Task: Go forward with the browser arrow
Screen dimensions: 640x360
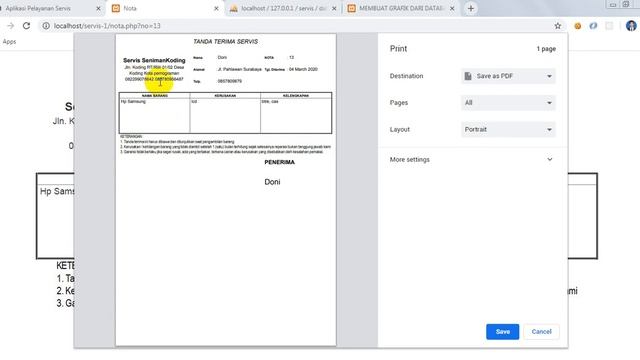Action: click(11, 26)
